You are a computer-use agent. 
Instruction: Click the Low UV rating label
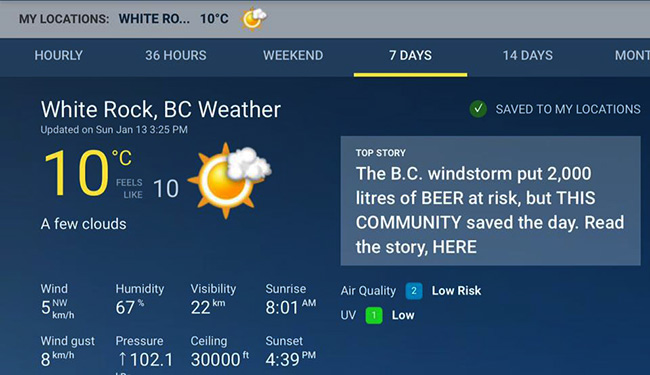[x=403, y=315]
